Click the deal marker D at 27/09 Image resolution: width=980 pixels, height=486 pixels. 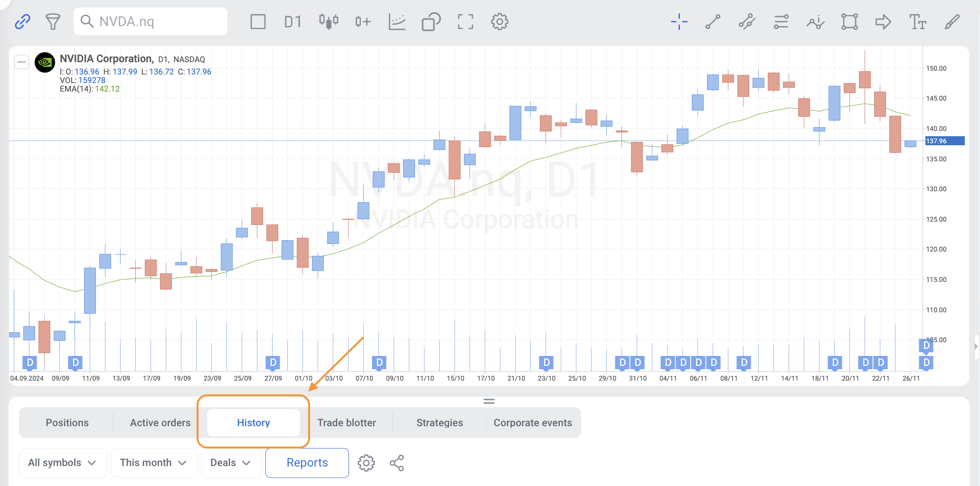[x=273, y=363]
